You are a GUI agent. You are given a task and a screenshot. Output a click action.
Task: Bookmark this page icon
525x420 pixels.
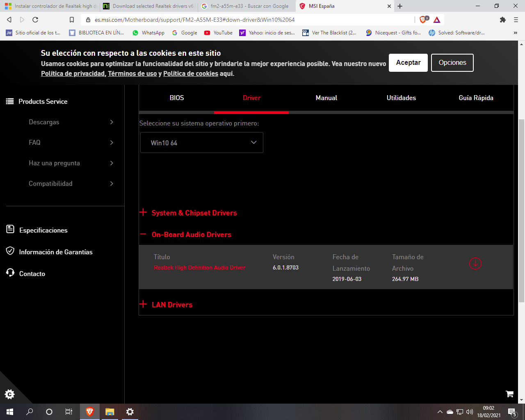72,20
